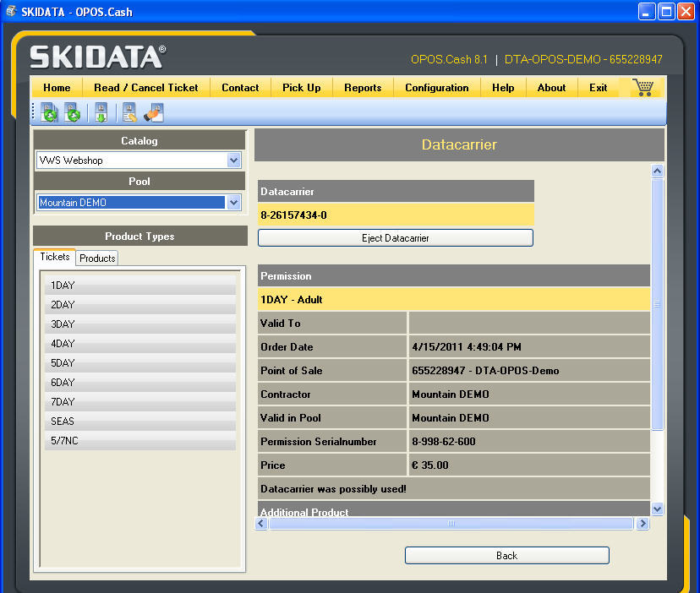The height and width of the screenshot is (593, 700).
Task: Expand the Catalog dropdown
Action: [234, 160]
